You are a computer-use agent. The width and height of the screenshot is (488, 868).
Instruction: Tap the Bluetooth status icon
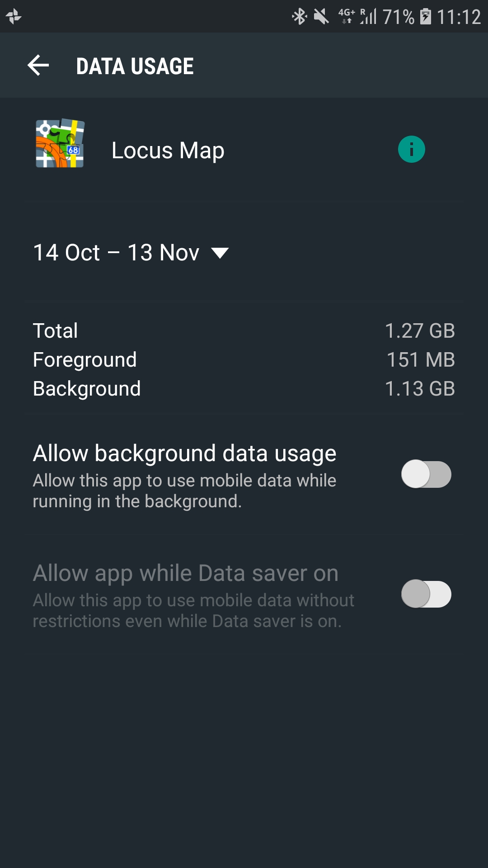(299, 17)
